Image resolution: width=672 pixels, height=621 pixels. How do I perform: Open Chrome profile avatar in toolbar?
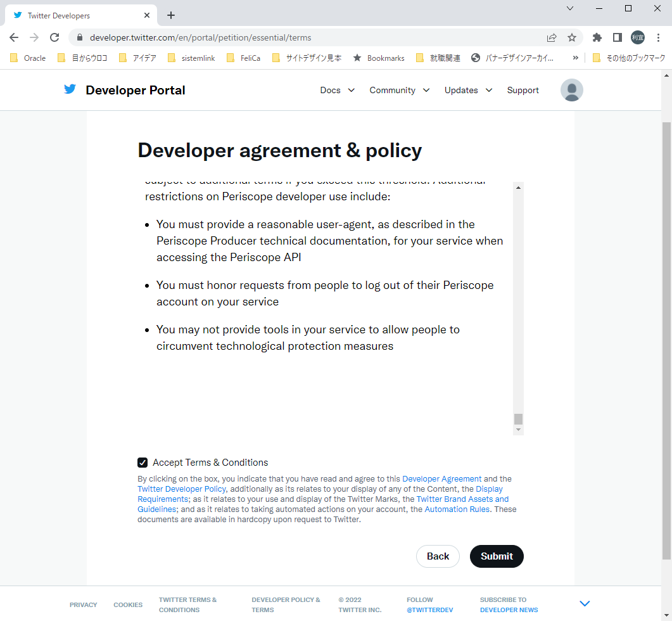click(638, 38)
